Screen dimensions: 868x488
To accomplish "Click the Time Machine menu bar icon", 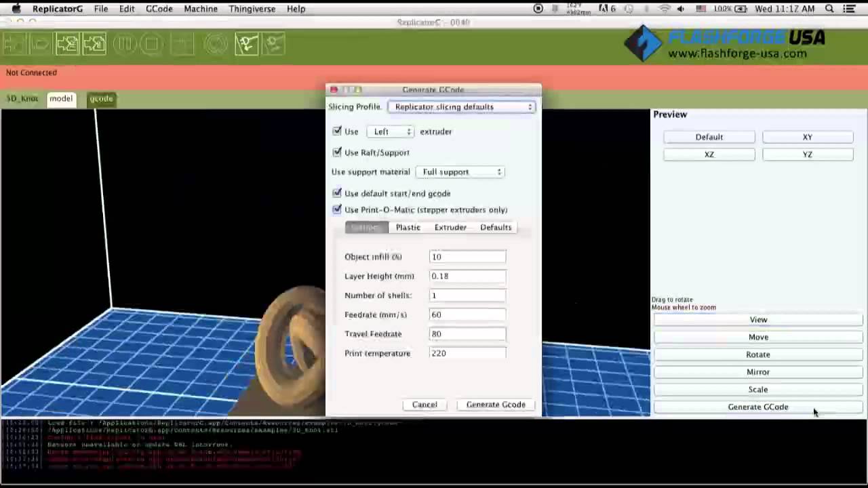I will (629, 9).
